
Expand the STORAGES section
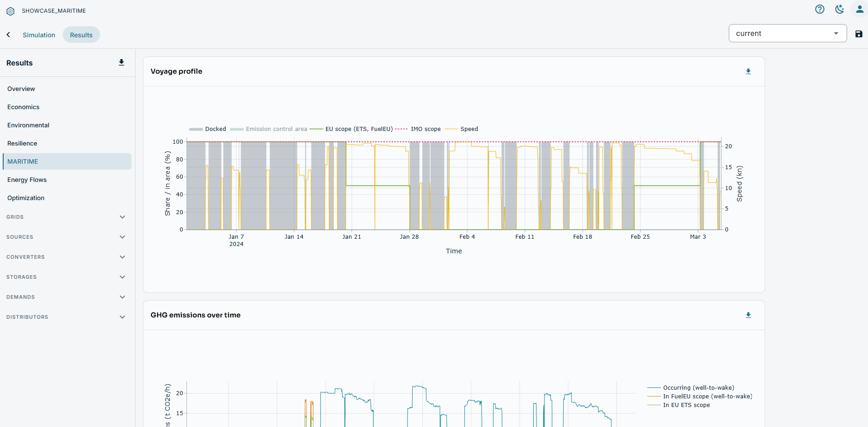(x=66, y=277)
